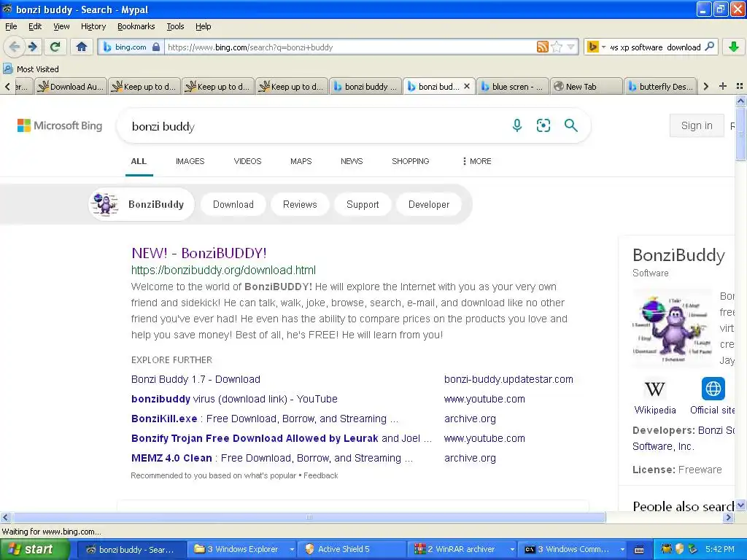Switch to the butterfly Des... tab
The image size is (747, 560).
659,86
